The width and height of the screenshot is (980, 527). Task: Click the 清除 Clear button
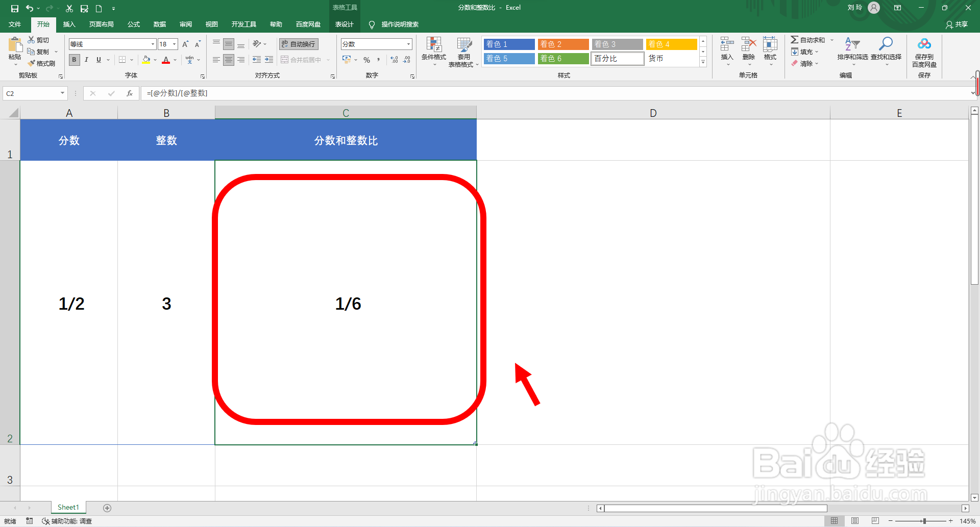[805, 63]
